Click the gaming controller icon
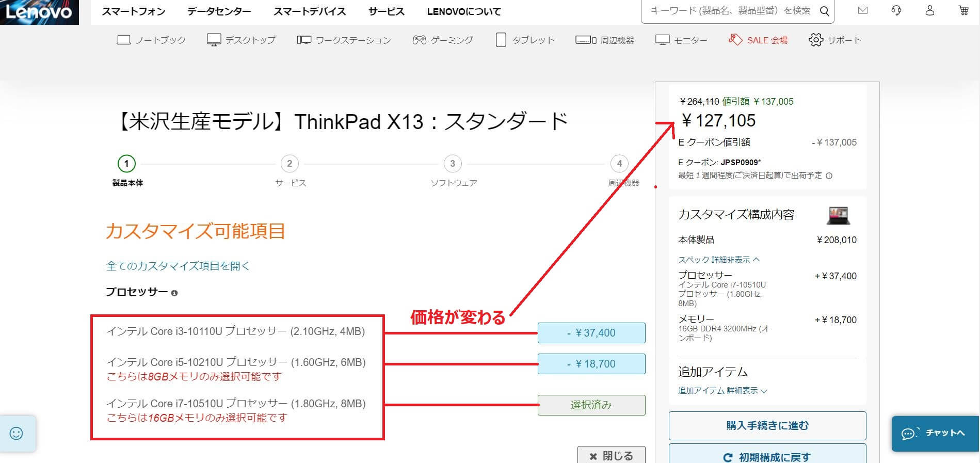 (419, 40)
